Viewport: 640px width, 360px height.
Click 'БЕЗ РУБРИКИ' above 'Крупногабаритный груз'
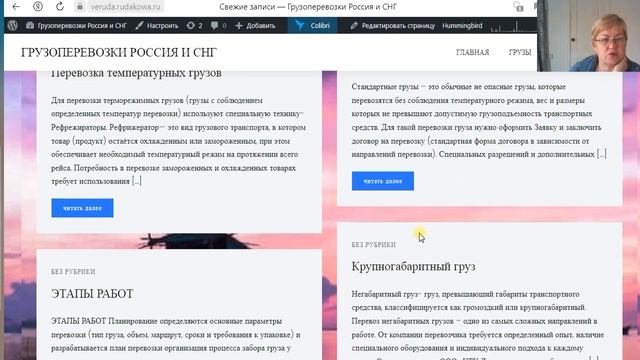pyautogui.click(x=373, y=245)
